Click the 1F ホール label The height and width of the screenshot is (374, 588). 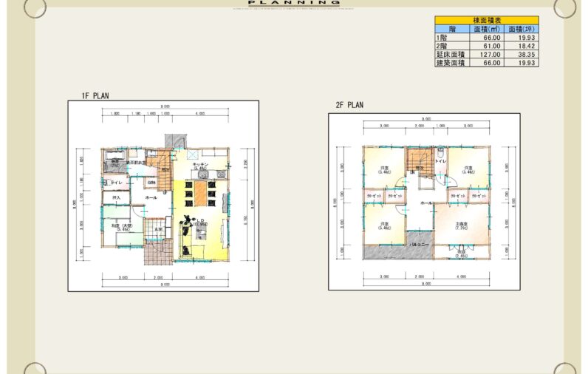coord(151,197)
